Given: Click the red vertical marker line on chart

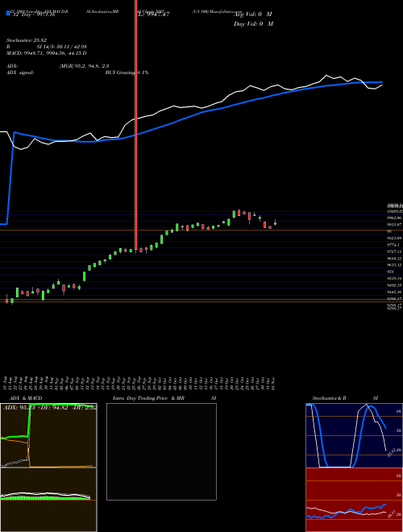Looking at the screenshot, I should click(136, 126).
